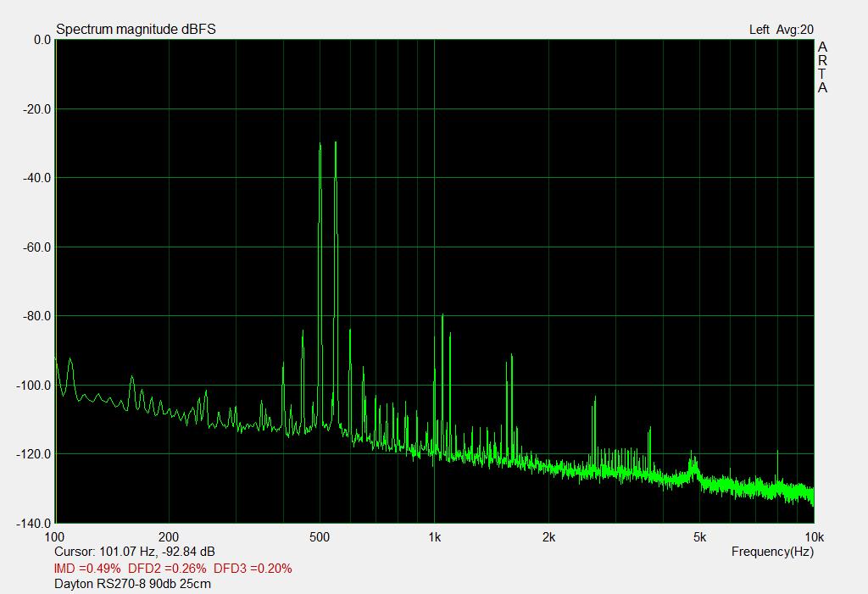The image size is (868, 594).
Task: Click the -60.0 y-axis tick label
Action: (36, 247)
